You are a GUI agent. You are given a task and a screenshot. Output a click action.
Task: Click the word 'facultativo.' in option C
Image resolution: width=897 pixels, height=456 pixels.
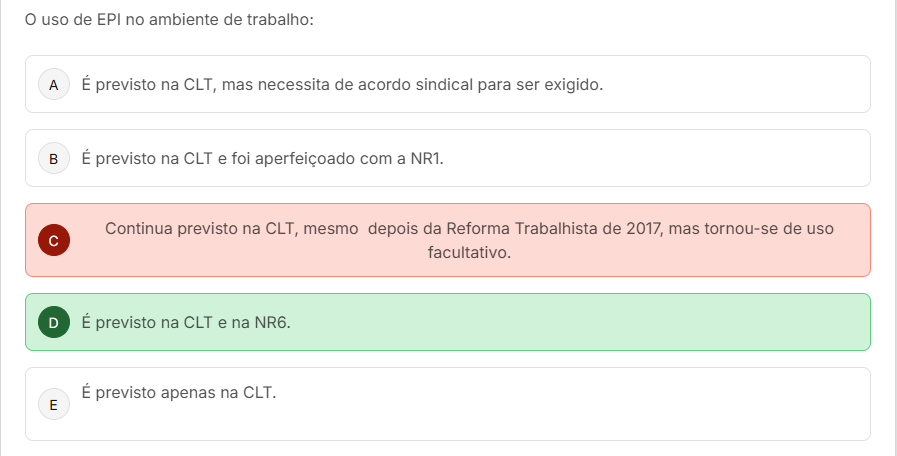pos(469,252)
